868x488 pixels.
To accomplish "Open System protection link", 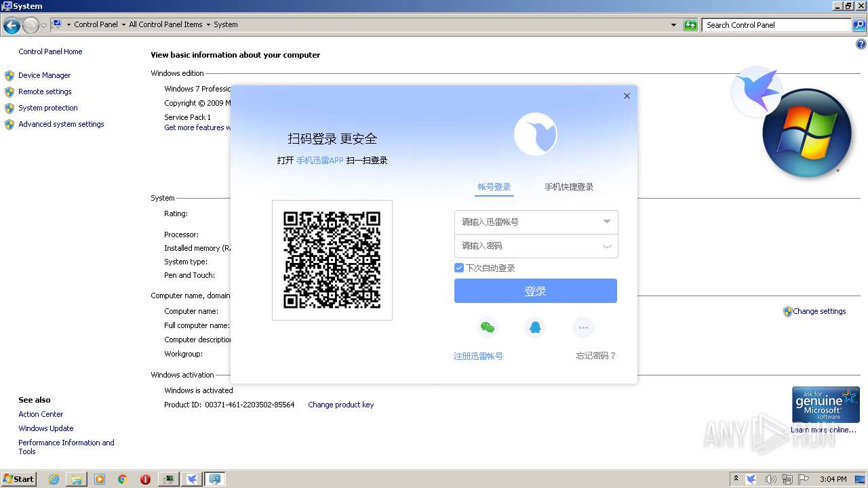I will coord(48,108).
